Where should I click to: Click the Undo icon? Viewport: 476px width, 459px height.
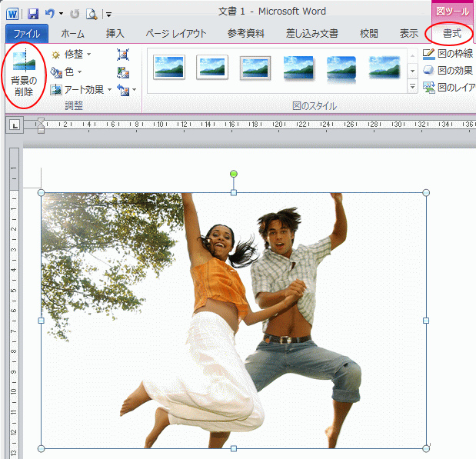coord(49,14)
